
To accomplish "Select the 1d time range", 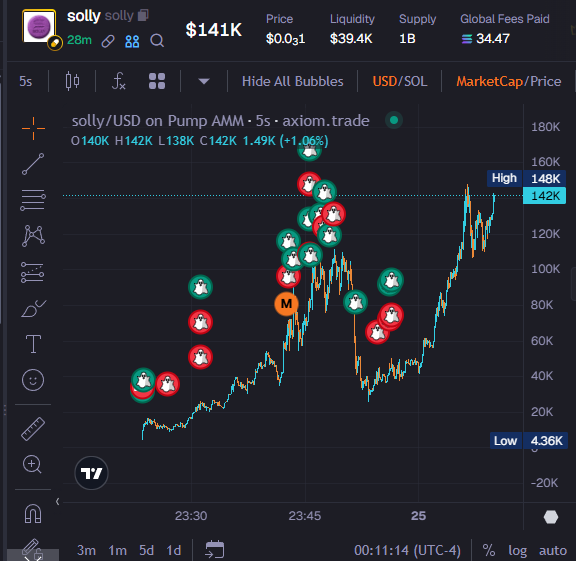I will [173, 550].
